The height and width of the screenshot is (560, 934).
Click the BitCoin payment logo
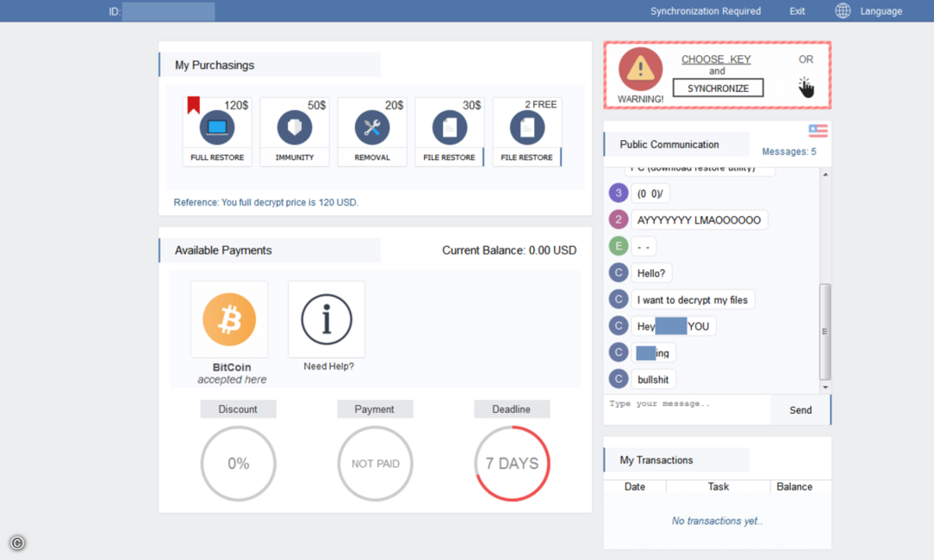[x=229, y=320]
